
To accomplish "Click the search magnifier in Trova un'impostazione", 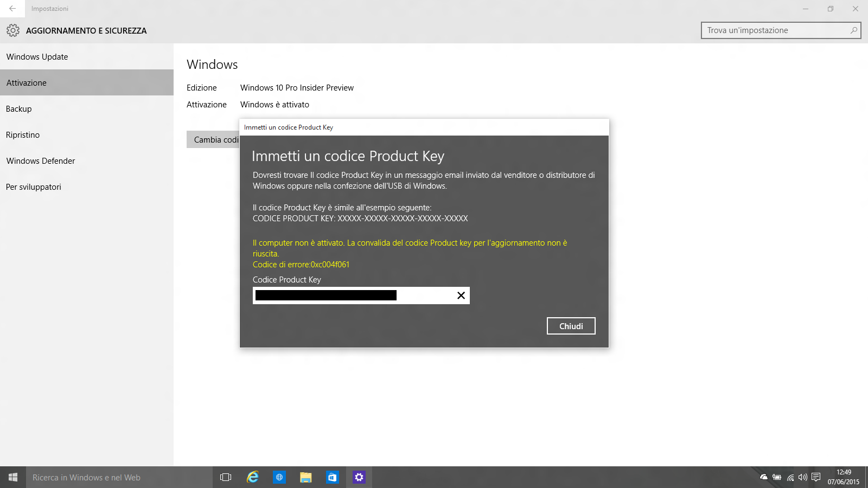I will tap(853, 30).
